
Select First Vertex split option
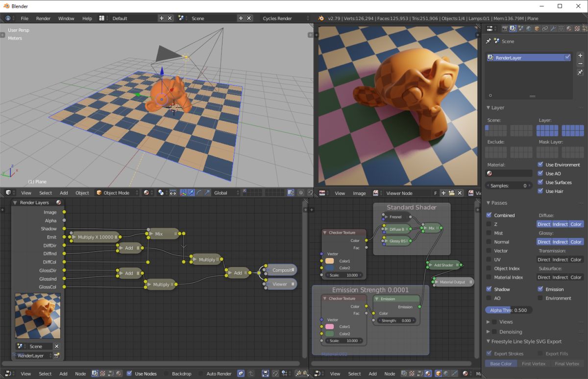[x=534, y=363]
